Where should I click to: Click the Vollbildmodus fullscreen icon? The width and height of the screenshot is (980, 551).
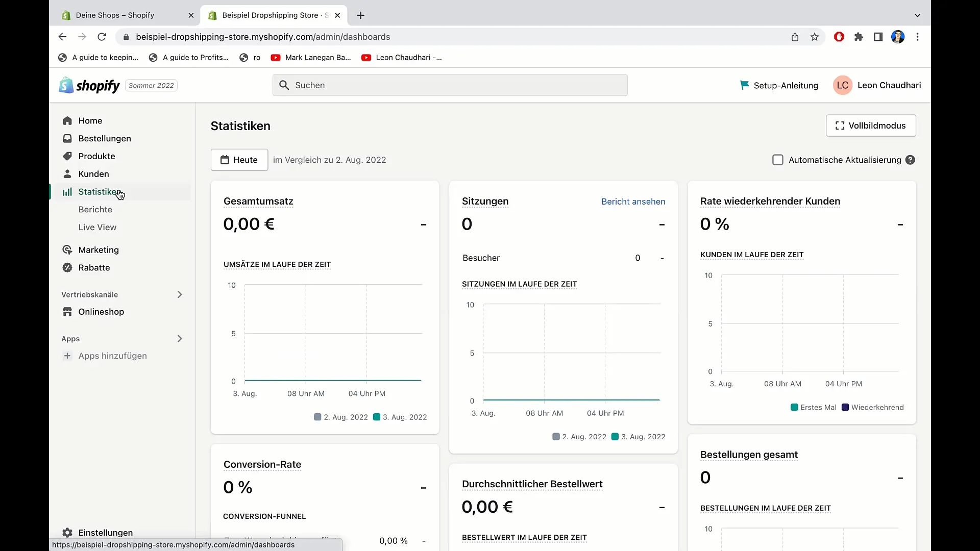pos(839,126)
